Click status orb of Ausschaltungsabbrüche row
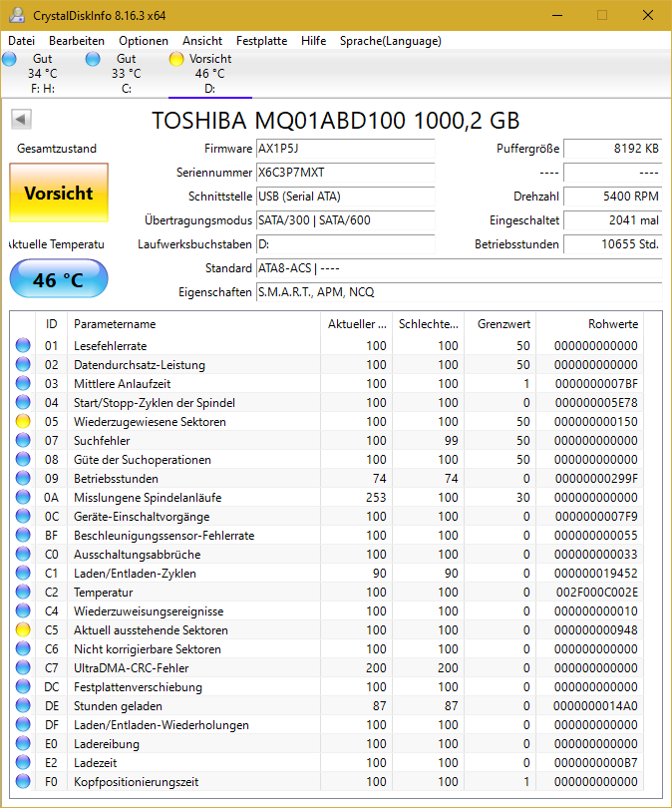The image size is (672, 808). click(x=23, y=554)
